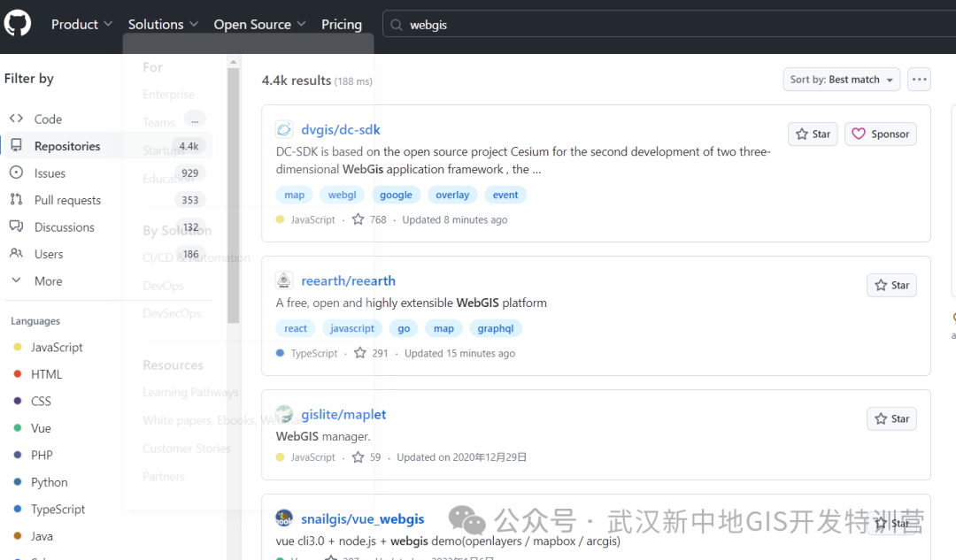
Task: Click the Code filter icon
Action: pos(17,119)
